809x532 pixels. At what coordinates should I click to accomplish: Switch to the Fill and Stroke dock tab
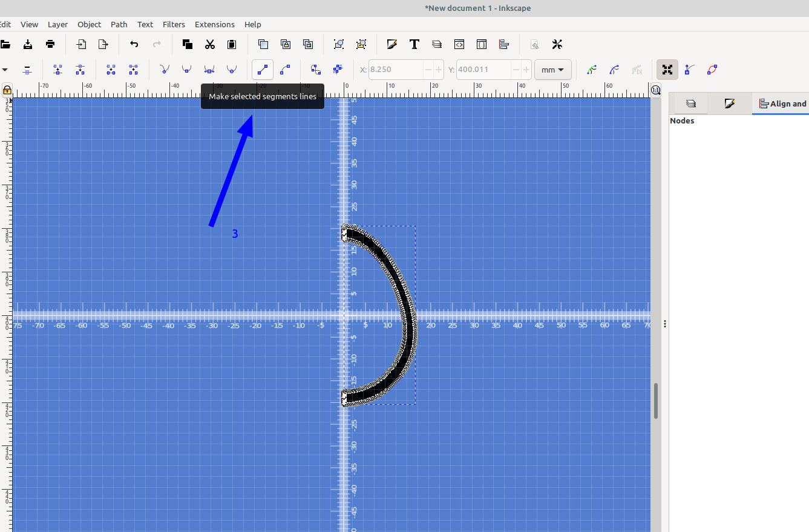(x=730, y=104)
